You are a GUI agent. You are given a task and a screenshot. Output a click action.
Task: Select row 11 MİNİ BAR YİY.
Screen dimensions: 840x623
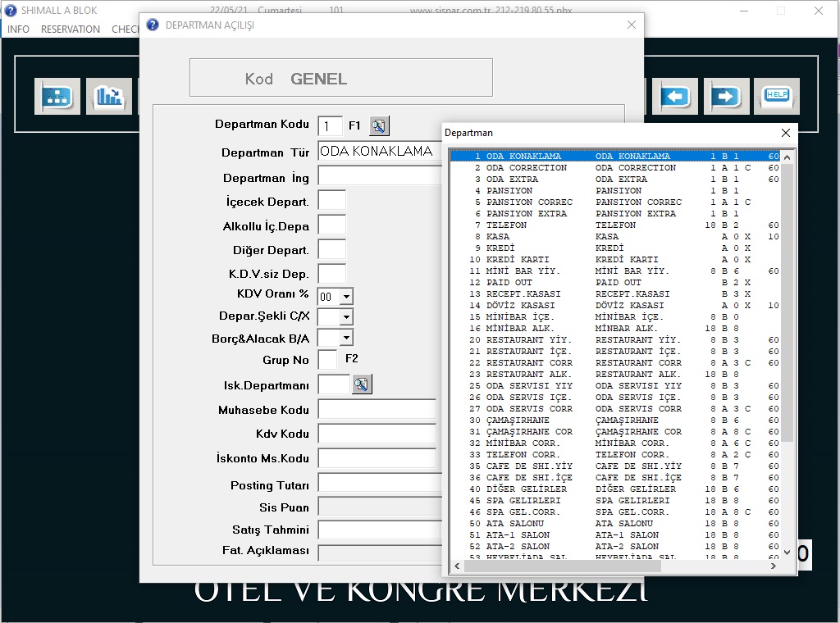point(614,271)
